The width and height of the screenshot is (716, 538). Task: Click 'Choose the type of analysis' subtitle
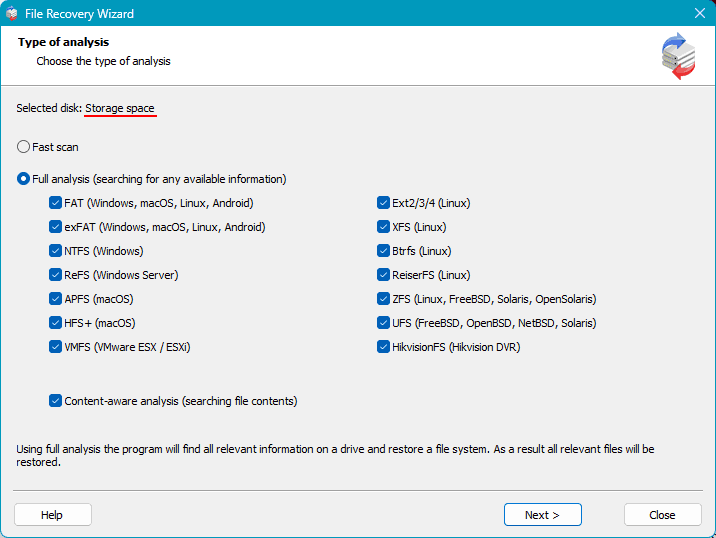[x=103, y=61]
